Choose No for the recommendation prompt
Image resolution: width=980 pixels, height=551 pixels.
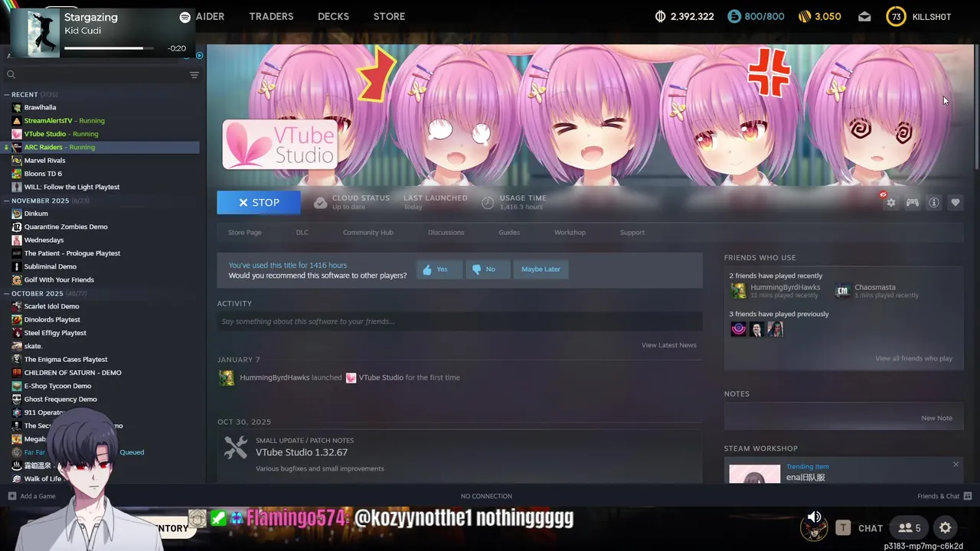click(488, 269)
